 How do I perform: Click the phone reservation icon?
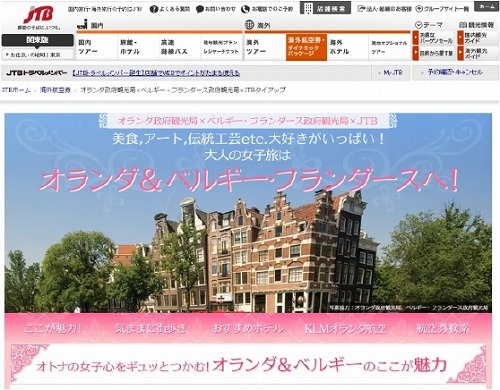[x=245, y=9]
